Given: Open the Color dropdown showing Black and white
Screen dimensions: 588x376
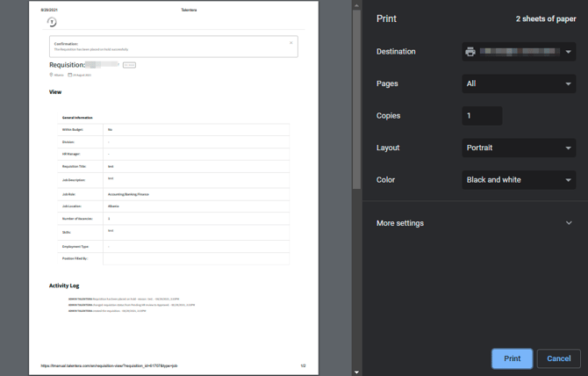Looking at the screenshot, I should (519, 180).
